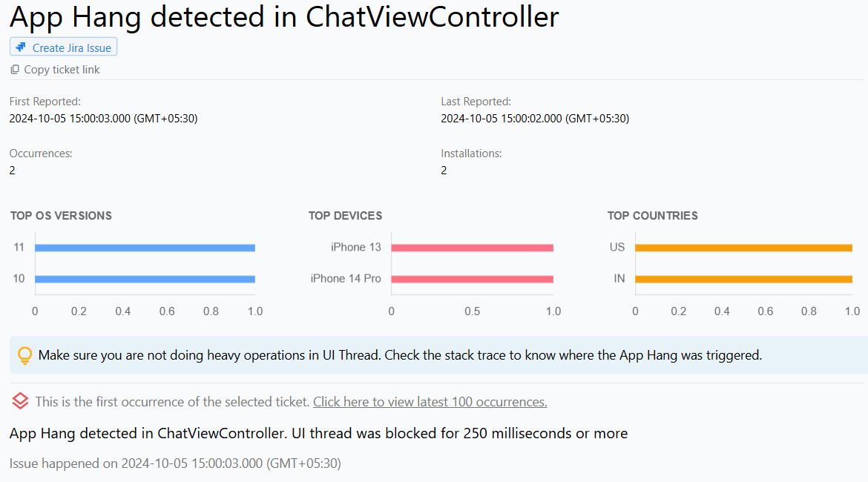Select the orange IN country bar
868x482 pixels.
pyautogui.click(x=743, y=280)
